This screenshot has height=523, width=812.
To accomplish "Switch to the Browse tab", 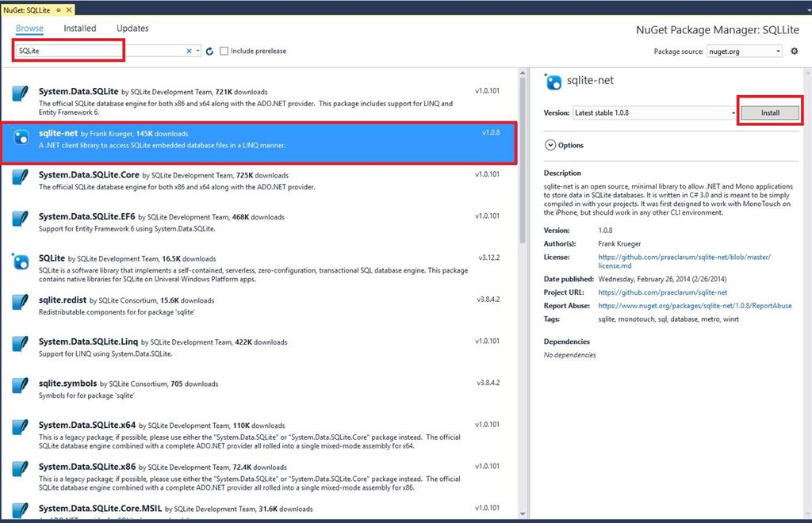I will 29,29.
